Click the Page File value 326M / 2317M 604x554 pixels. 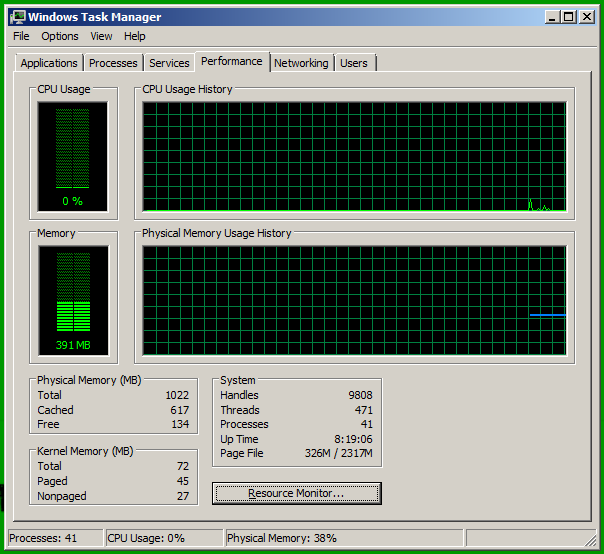[x=339, y=453]
